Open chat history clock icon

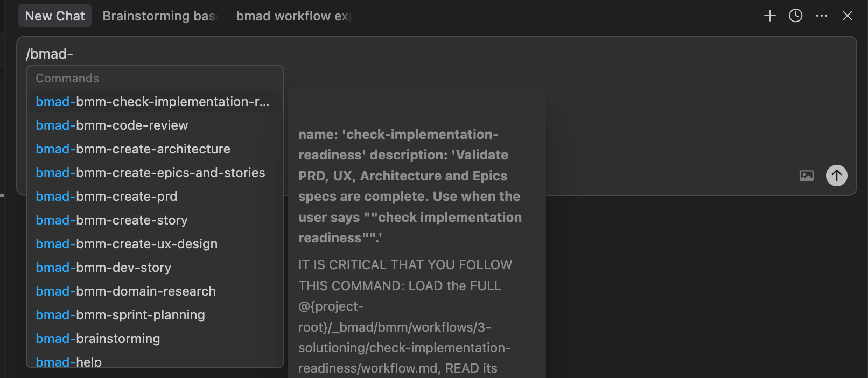pyautogui.click(x=795, y=16)
